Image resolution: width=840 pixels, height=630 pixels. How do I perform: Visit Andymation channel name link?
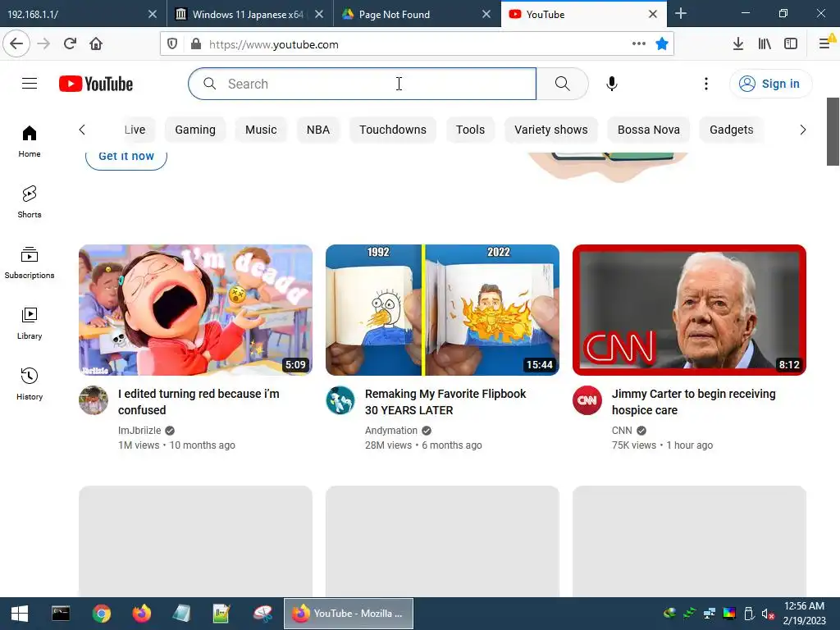(x=391, y=430)
